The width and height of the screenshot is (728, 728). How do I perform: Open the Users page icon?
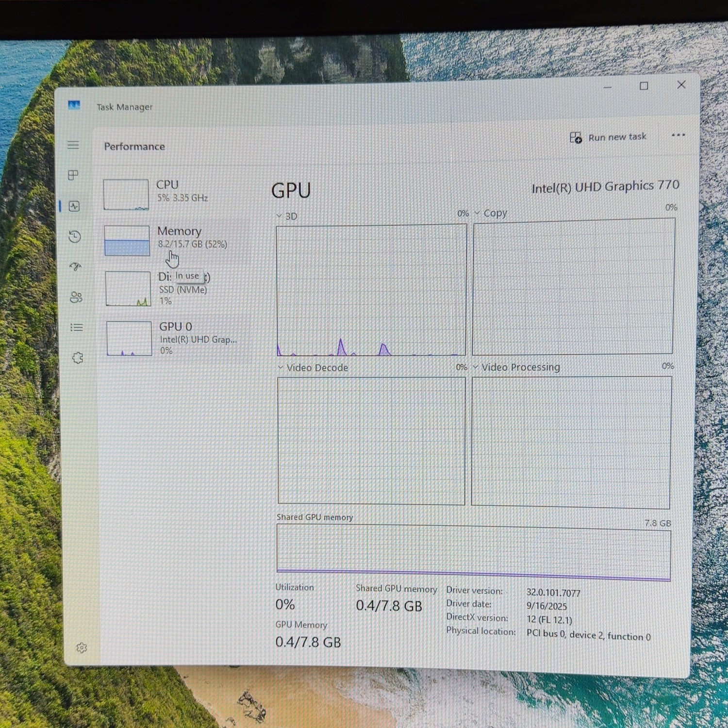click(76, 297)
